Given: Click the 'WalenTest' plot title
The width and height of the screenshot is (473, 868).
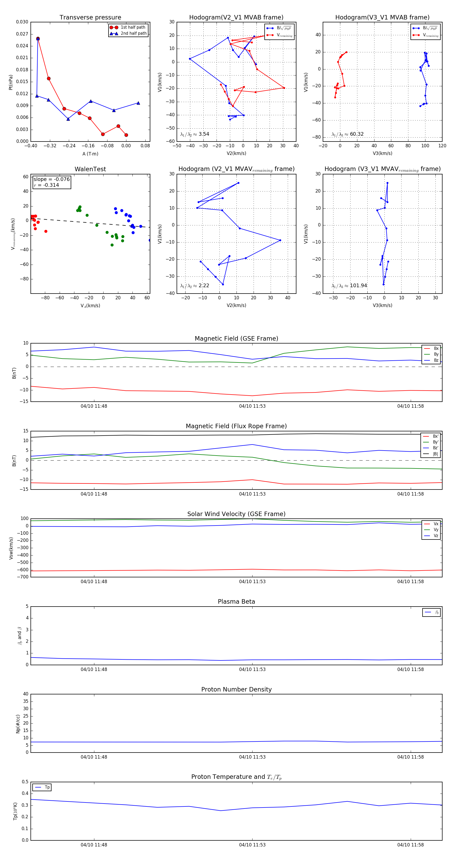Looking at the screenshot, I should [90, 169].
